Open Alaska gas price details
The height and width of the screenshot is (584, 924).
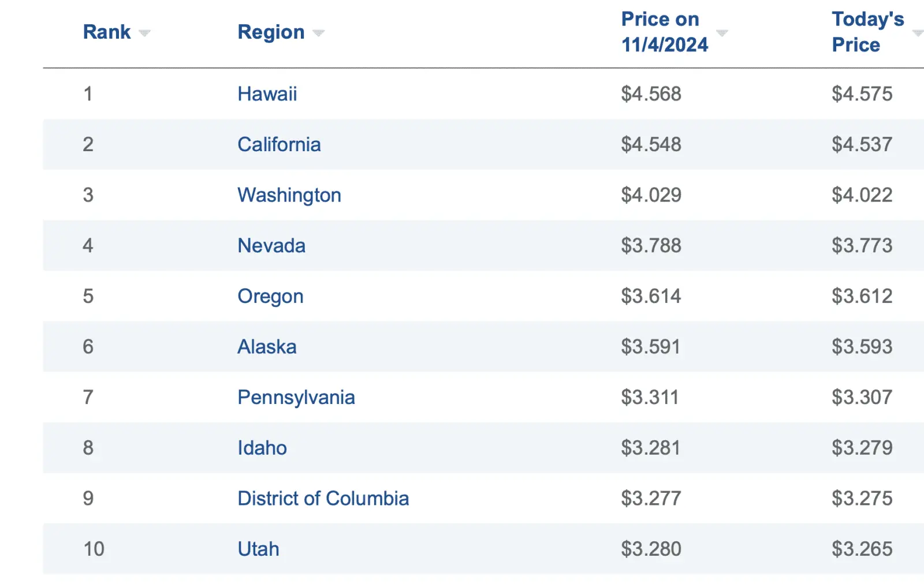pyautogui.click(x=267, y=347)
